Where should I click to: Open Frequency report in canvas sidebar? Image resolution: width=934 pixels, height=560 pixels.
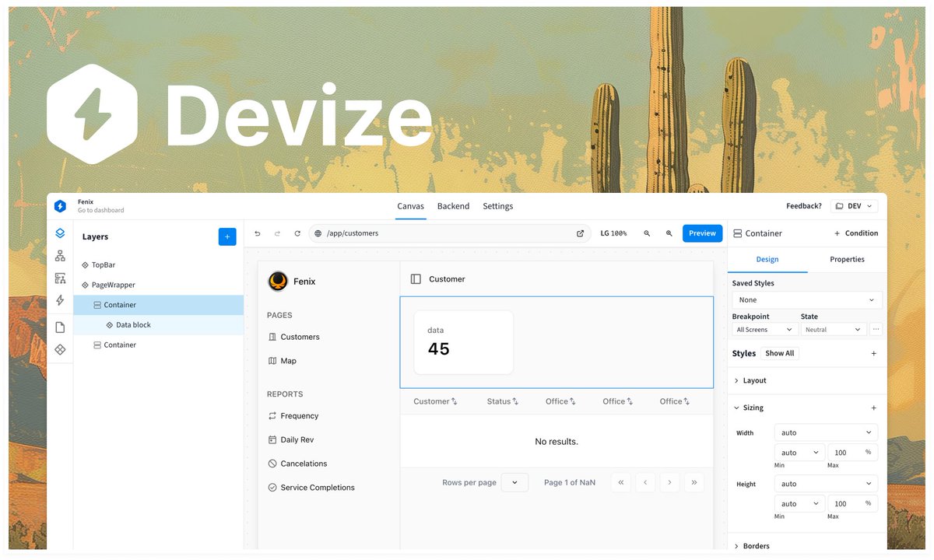pos(293,416)
